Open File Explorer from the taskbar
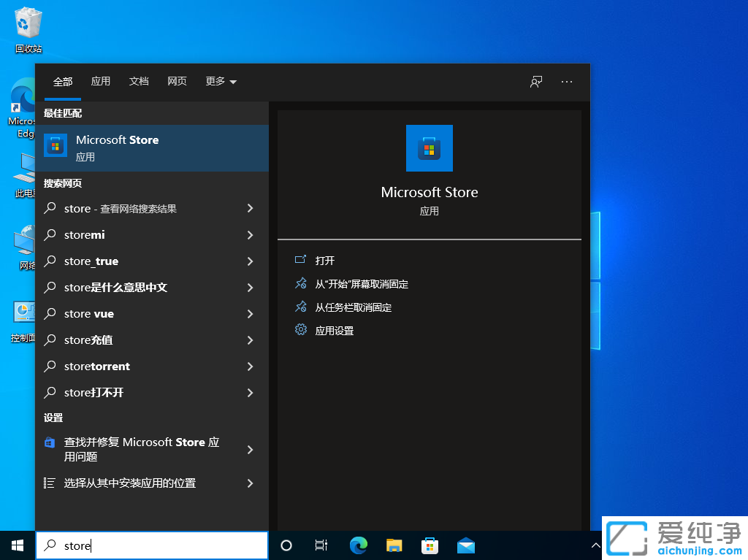The width and height of the screenshot is (748, 560). click(x=394, y=545)
